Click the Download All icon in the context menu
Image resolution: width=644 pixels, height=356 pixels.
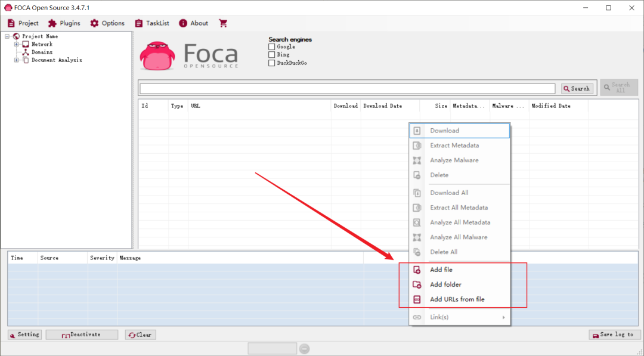[x=417, y=193]
